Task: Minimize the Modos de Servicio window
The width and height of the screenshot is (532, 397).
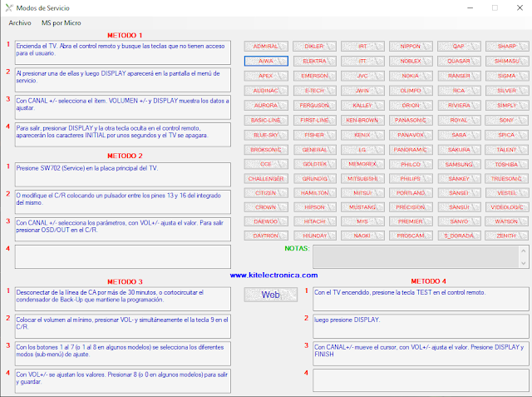Action: (x=470, y=7)
